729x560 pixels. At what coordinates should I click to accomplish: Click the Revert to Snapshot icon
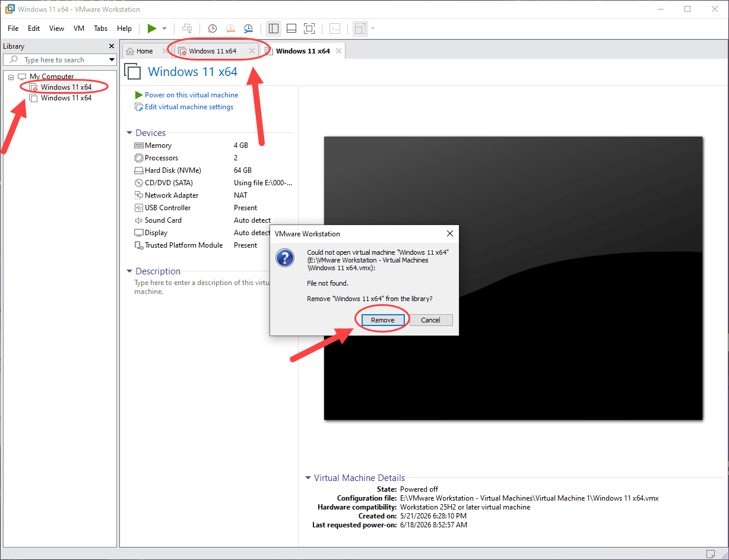(230, 29)
